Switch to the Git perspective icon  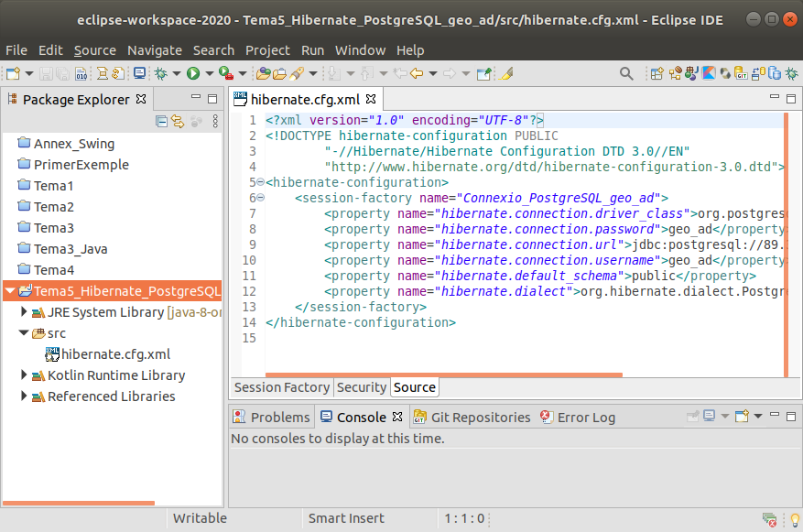[741, 74]
